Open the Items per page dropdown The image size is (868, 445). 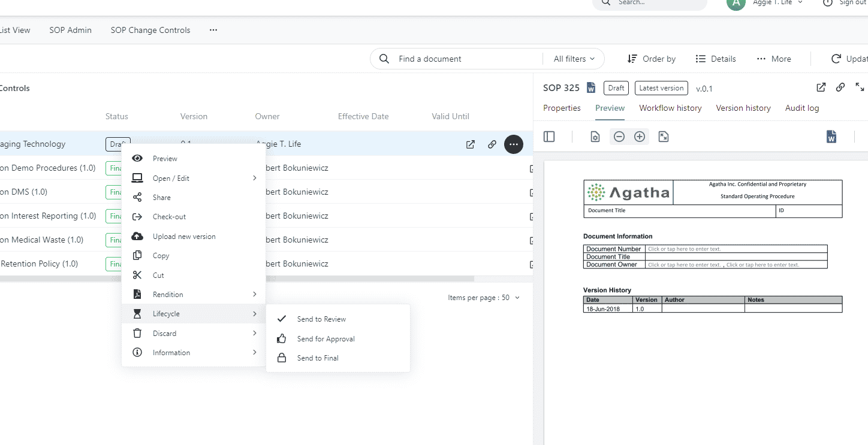pyautogui.click(x=484, y=298)
